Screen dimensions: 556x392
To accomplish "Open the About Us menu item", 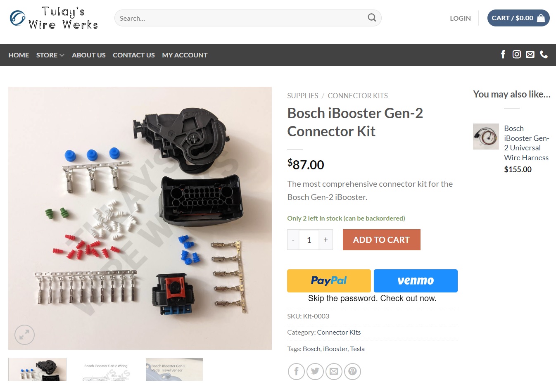I will click(x=89, y=55).
